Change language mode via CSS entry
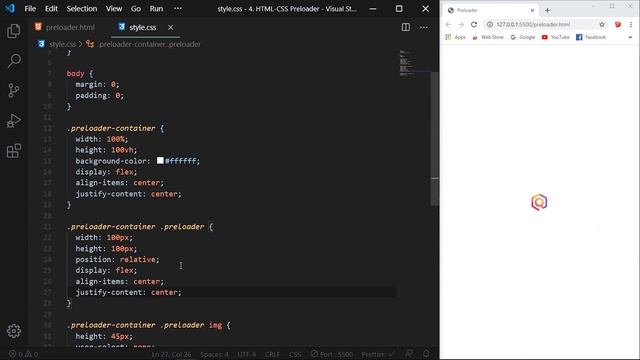The image size is (640, 360). pos(295,354)
